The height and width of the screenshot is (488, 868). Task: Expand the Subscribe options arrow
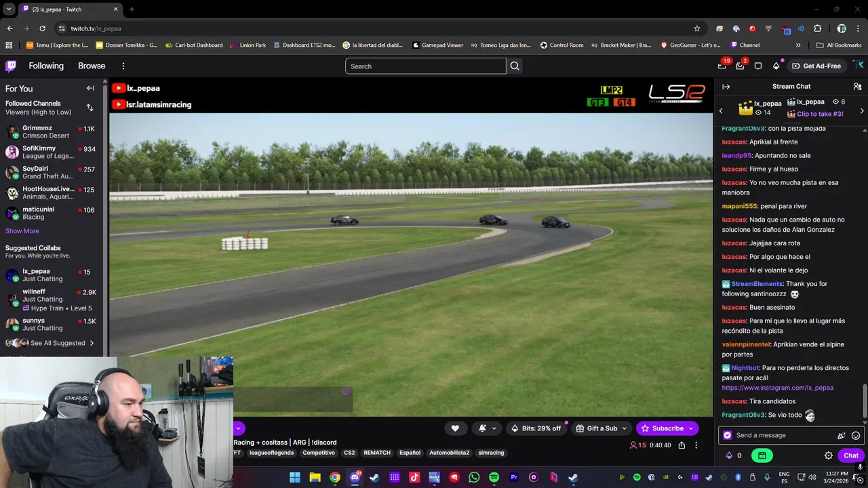click(691, 428)
